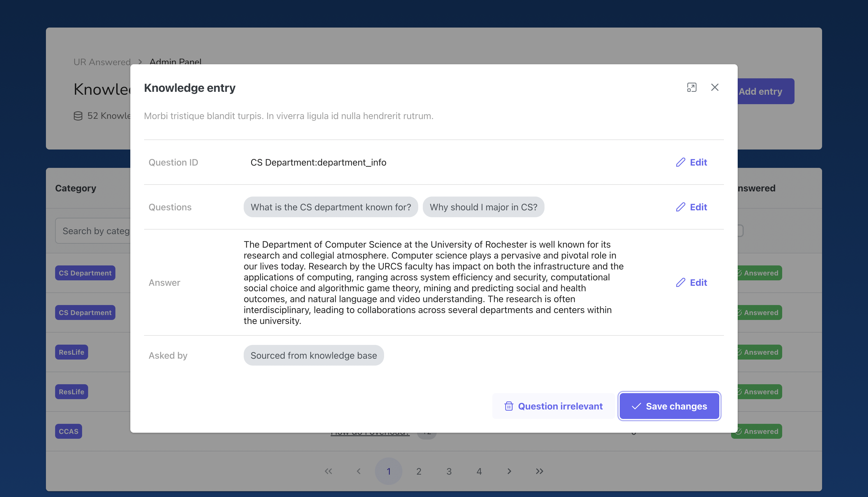Click the UR Answered breadcrumb link
Viewport: 868px width, 497px height.
coord(102,62)
